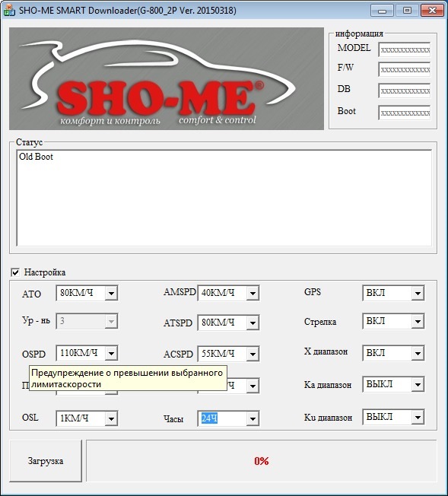Click the 0% progress bar
This screenshot has height=496, width=448.
click(262, 461)
